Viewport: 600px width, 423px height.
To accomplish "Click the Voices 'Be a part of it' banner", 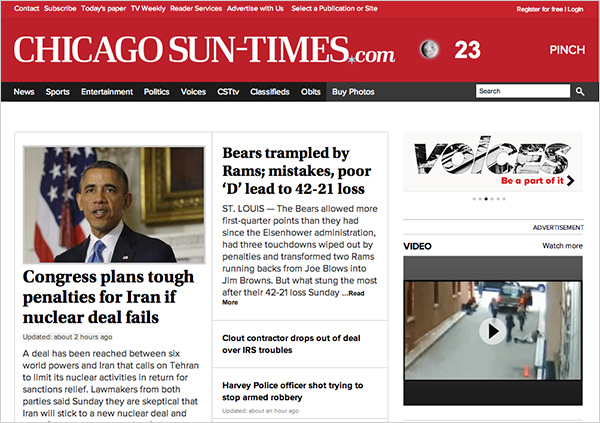I will (x=493, y=162).
